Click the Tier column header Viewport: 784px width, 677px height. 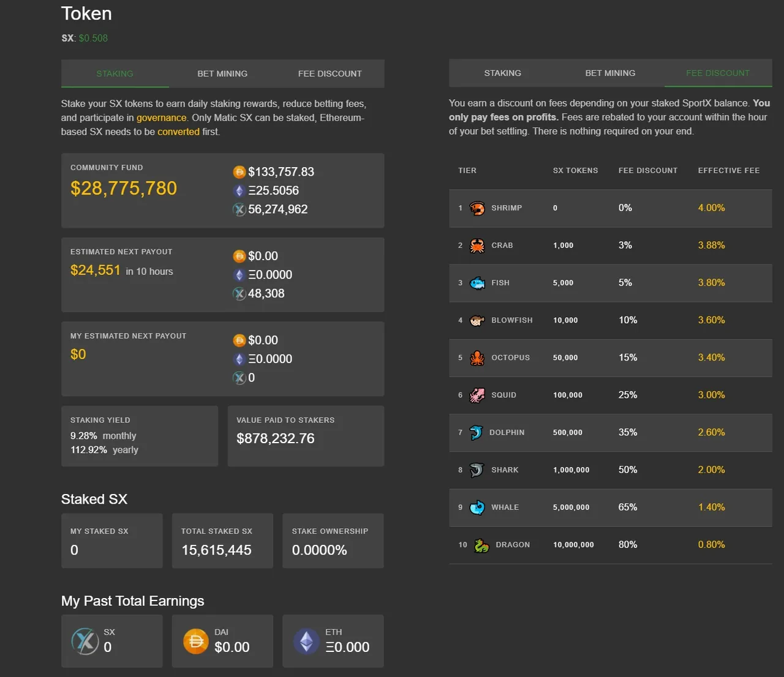pos(467,171)
